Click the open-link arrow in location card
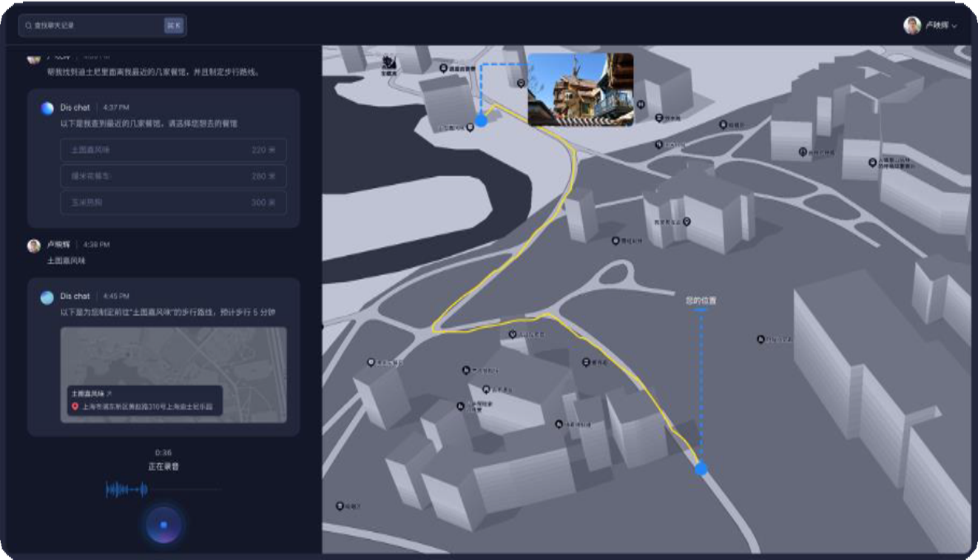This screenshot has width=978, height=560. click(x=109, y=394)
